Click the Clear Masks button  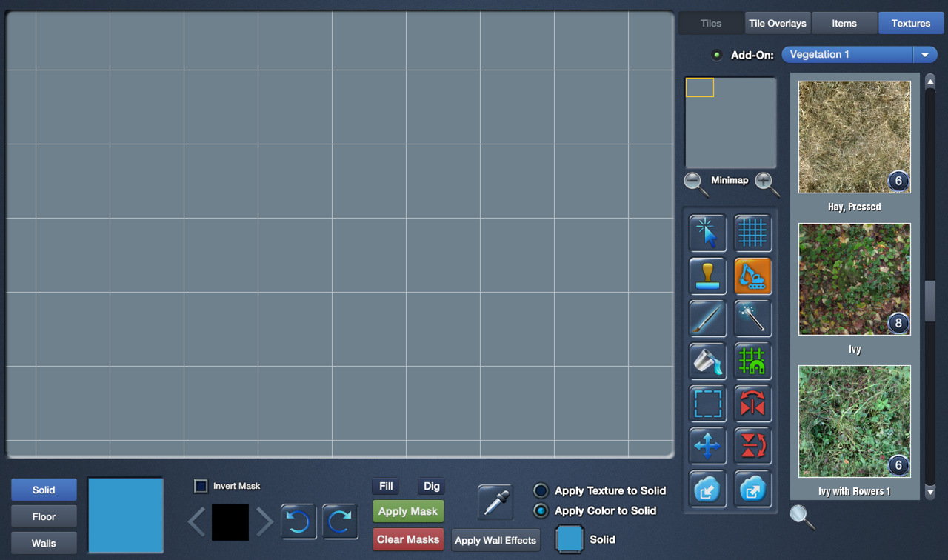click(408, 539)
